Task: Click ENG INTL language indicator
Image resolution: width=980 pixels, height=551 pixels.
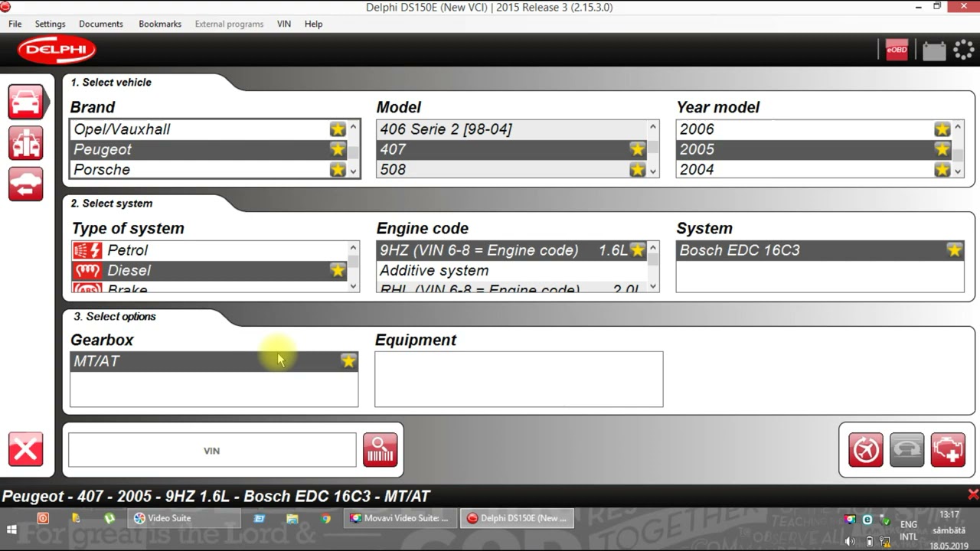Action: [x=908, y=530]
